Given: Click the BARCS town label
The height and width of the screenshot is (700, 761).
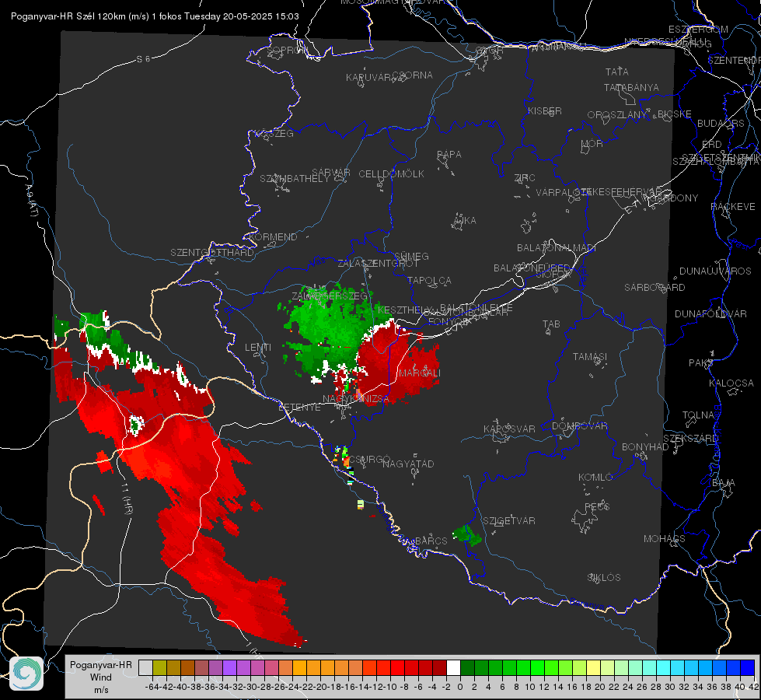Looking at the screenshot, I should 431,541.
